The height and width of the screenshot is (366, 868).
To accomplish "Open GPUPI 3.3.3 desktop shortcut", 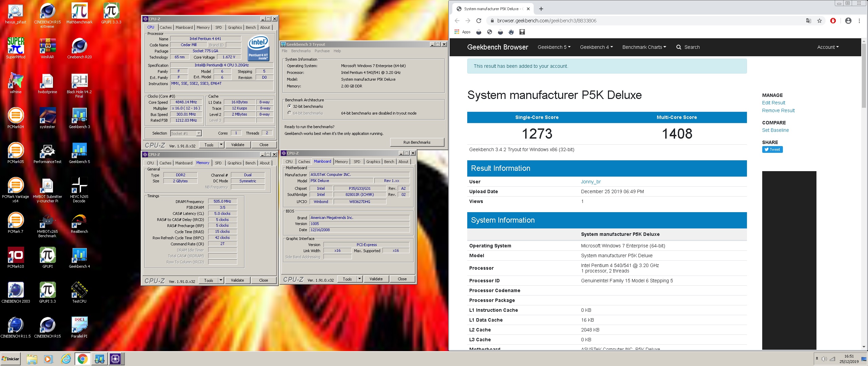I will point(111,14).
